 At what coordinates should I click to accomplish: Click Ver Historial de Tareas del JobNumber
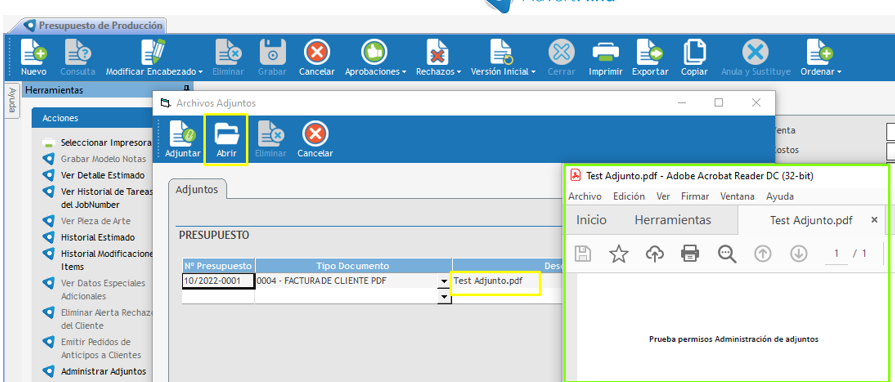[106, 198]
